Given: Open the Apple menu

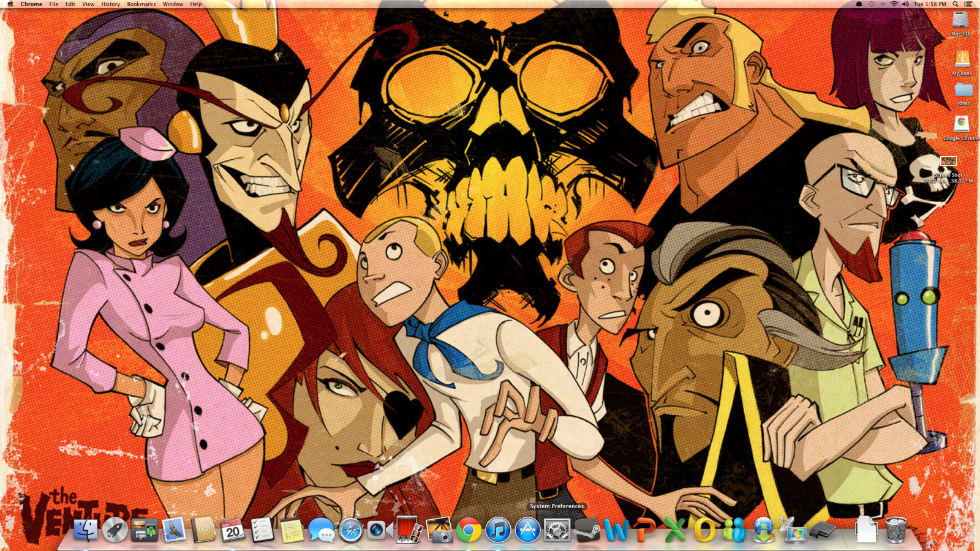Looking at the screenshot, I should 10,4.
